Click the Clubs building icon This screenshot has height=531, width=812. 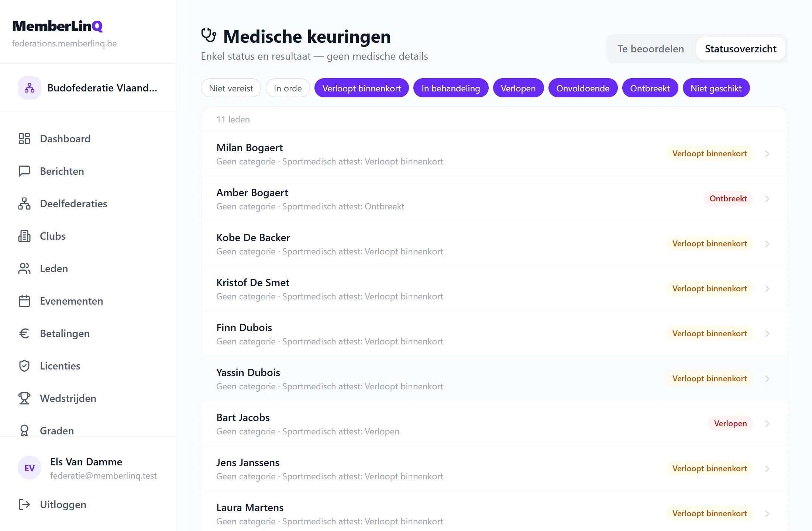(x=24, y=236)
